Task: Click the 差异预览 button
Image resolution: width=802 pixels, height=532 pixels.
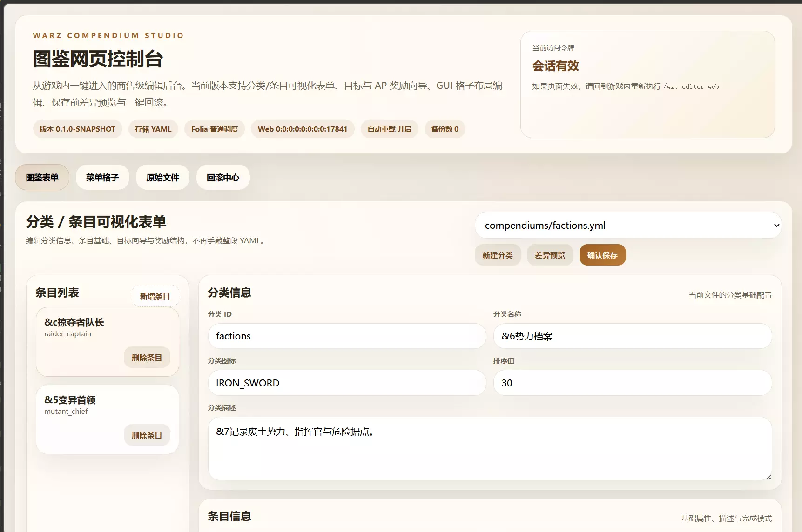Action: 550,255
